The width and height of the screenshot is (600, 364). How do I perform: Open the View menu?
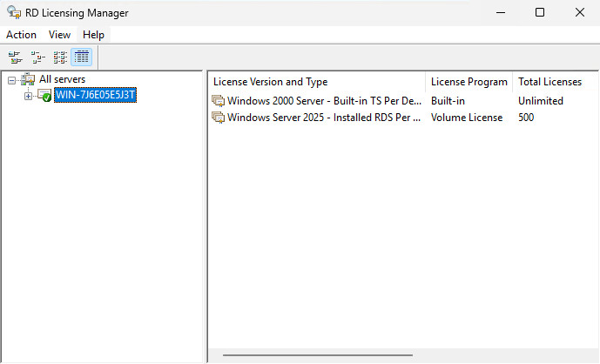pyautogui.click(x=59, y=35)
